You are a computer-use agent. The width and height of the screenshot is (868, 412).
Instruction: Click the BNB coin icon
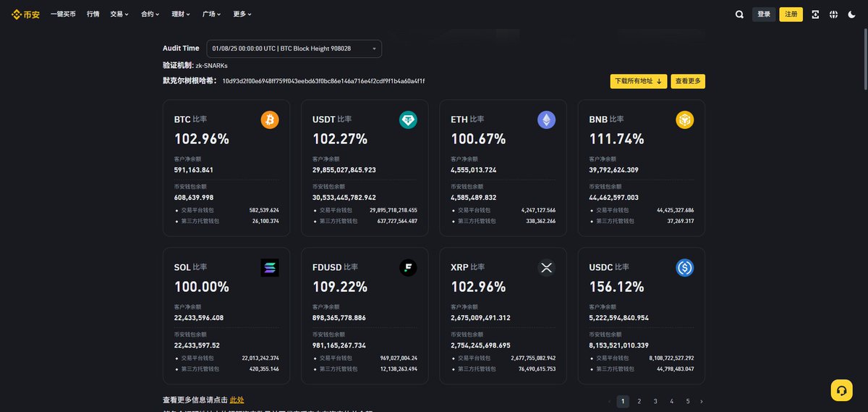click(685, 120)
